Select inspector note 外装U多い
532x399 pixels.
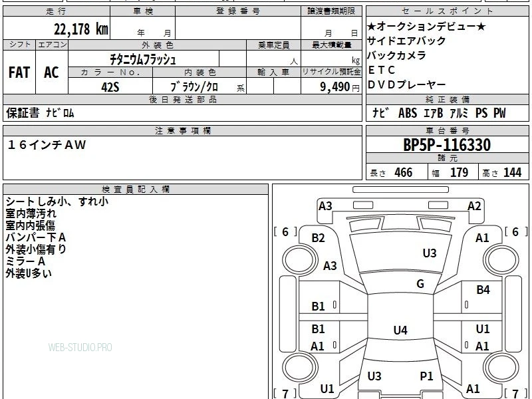pos(29,273)
